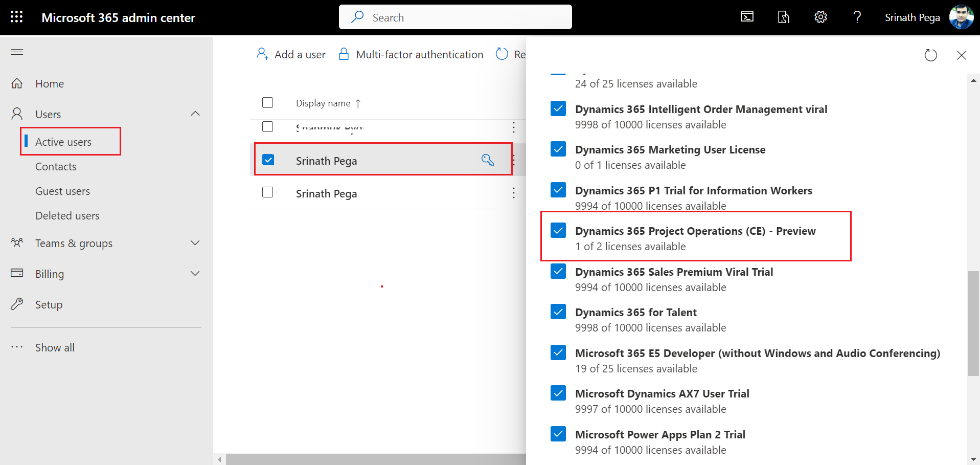This screenshot has height=465, width=980.
Task: Uncheck Dynamics 365 for Talent license
Action: click(x=558, y=312)
